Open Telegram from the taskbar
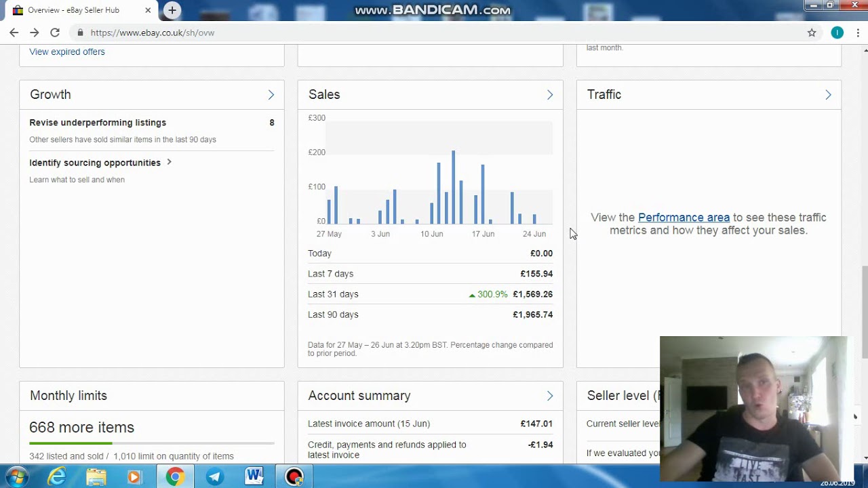 click(x=214, y=477)
